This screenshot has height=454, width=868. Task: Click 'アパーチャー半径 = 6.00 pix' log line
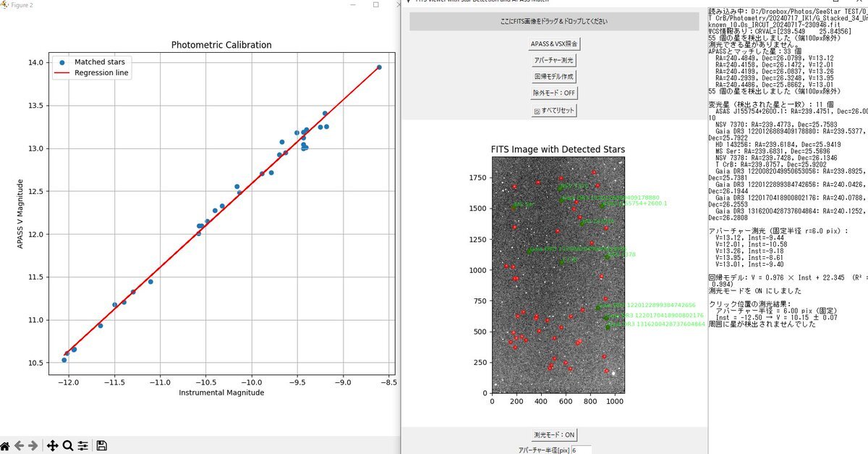777,311
